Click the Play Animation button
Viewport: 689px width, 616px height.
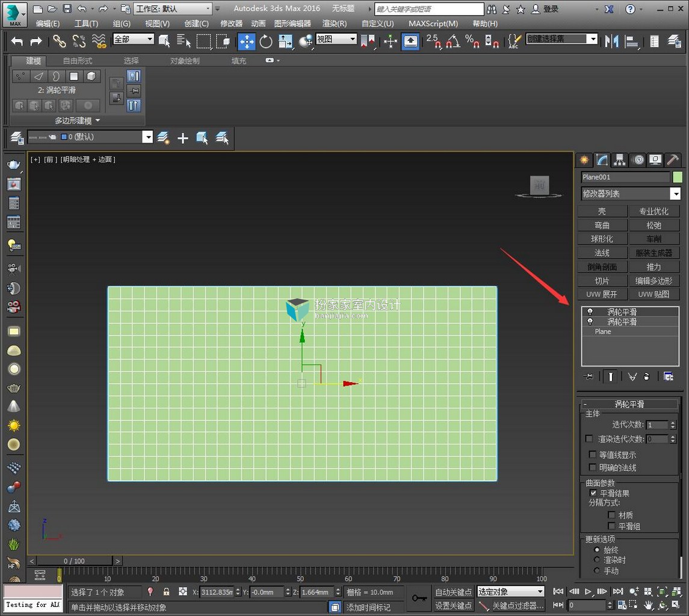point(588,592)
